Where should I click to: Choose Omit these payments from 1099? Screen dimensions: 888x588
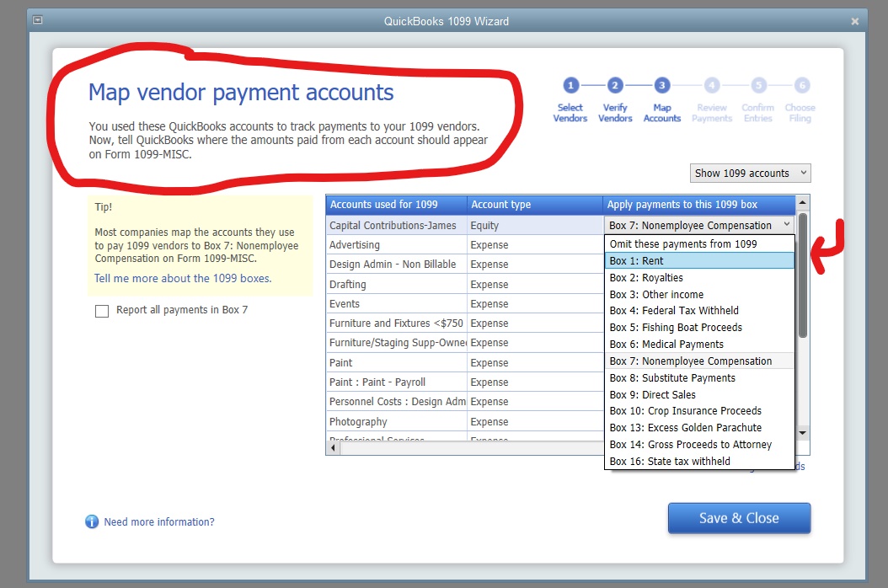(x=699, y=244)
